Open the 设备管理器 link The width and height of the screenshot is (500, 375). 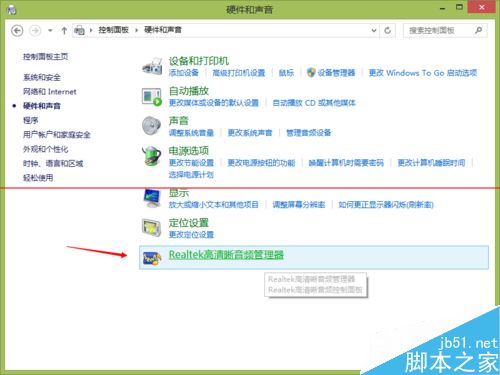click(x=336, y=73)
